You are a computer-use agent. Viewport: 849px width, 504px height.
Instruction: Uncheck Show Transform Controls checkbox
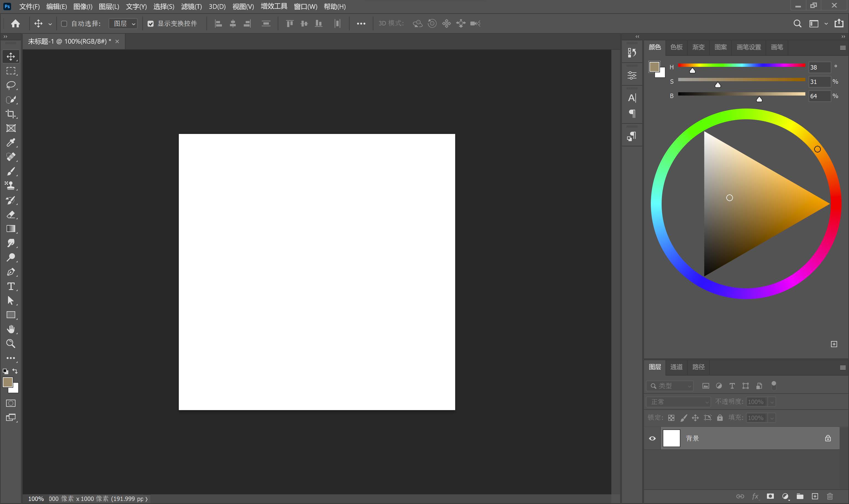point(151,23)
